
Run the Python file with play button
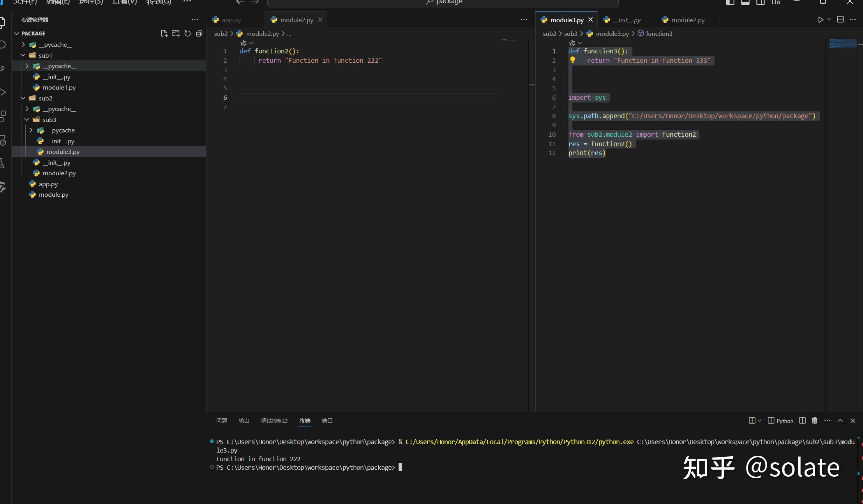[821, 20]
